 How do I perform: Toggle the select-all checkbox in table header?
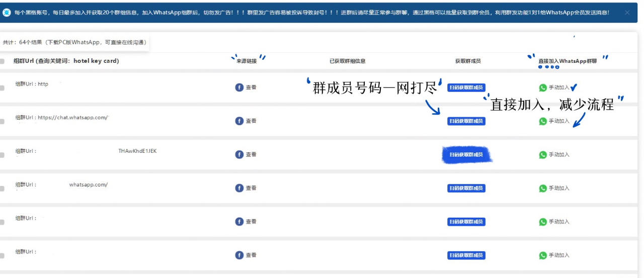pos(2,61)
